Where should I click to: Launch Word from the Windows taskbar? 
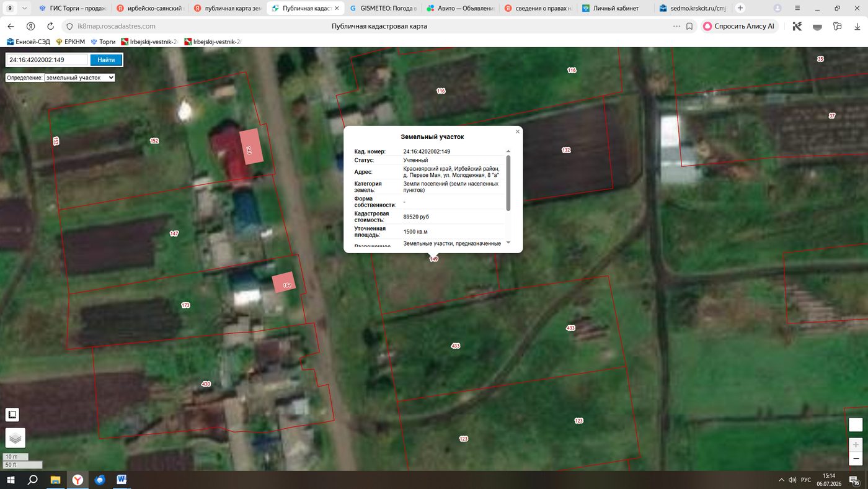121,480
